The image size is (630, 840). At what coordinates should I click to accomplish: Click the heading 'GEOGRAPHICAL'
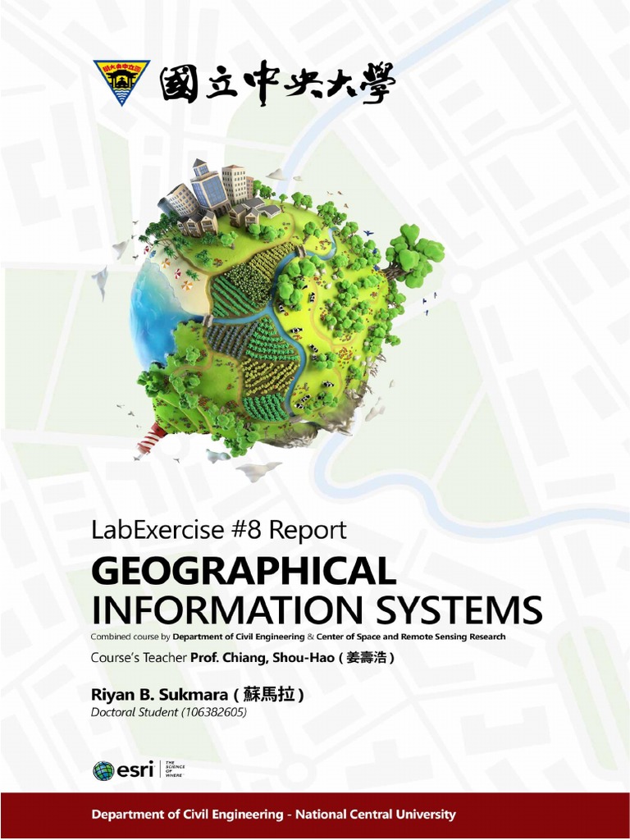click(x=244, y=571)
